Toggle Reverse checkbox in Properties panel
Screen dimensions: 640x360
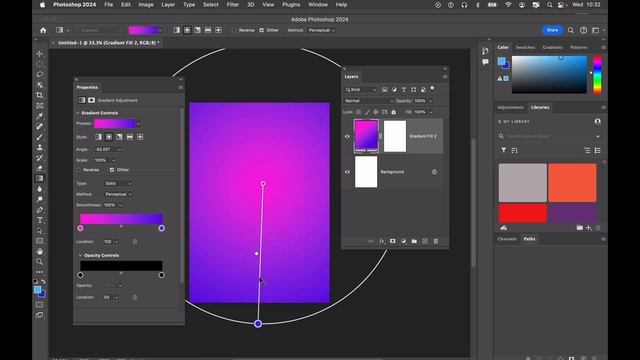tap(79, 170)
